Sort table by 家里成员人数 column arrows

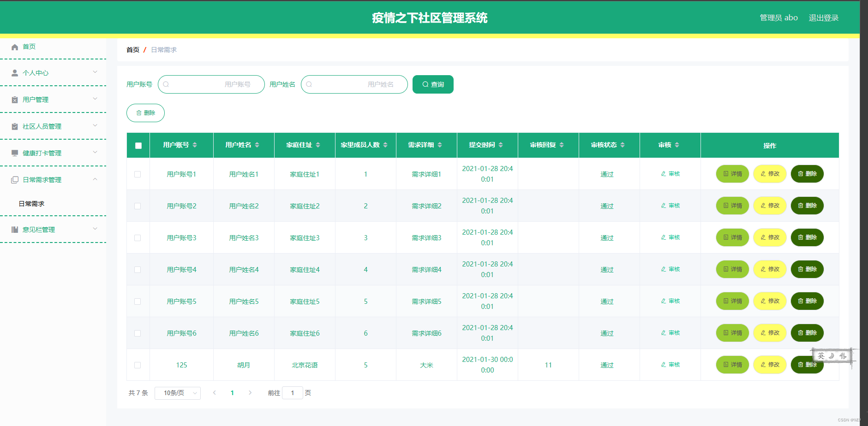pyautogui.click(x=385, y=145)
